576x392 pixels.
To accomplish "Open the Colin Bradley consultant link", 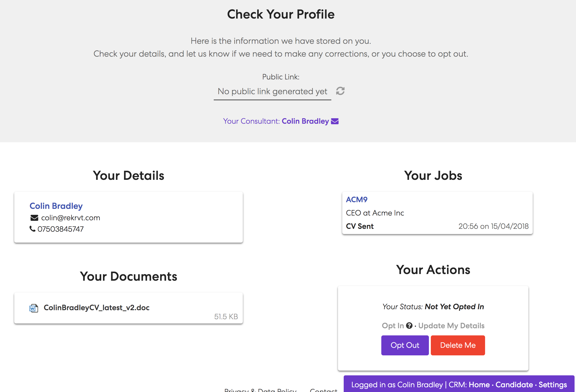I will (305, 121).
